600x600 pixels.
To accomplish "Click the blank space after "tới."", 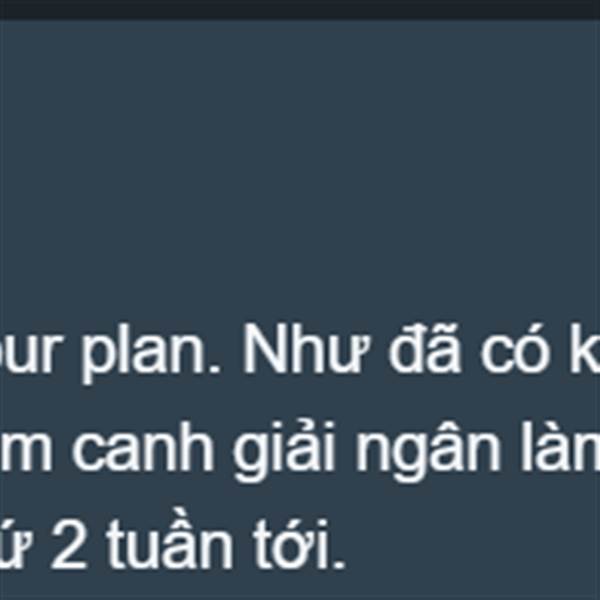I will (473, 543).
